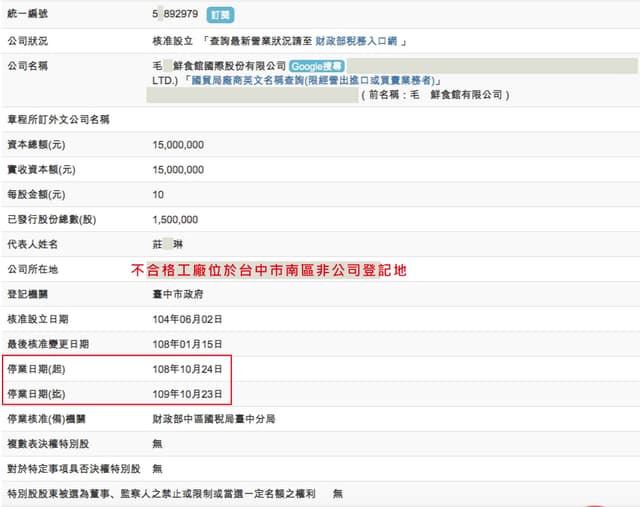The image size is (640, 507).
Task: Click the 停業核准(備)機關 label
Action: pos(47,419)
